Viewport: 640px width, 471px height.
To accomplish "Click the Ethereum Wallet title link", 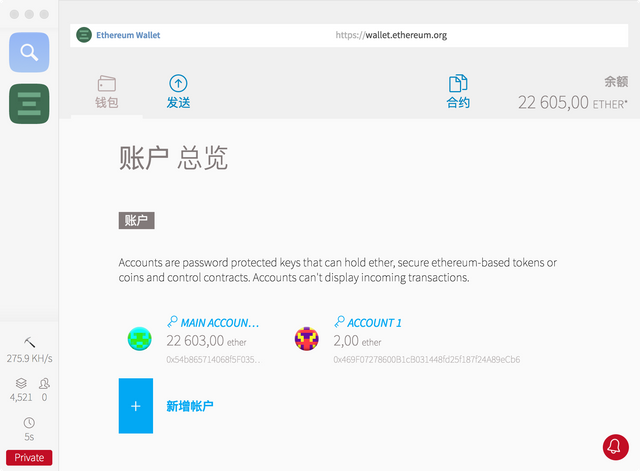I will coord(128,35).
